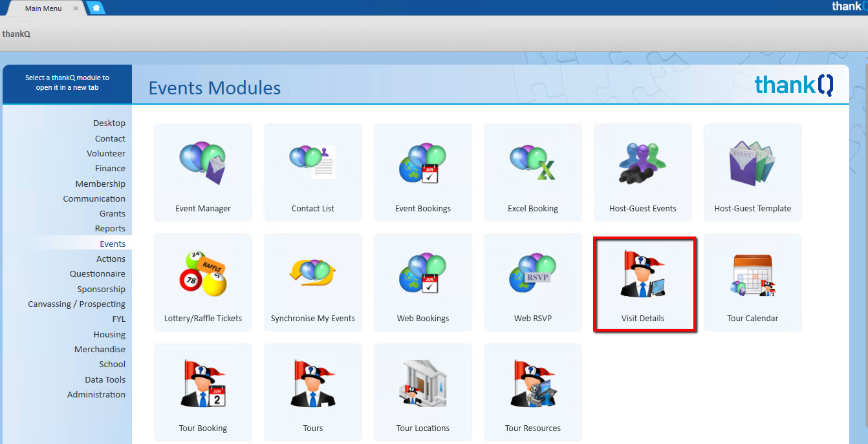The height and width of the screenshot is (444, 868).
Task: Open the Excel Booking module
Action: [533, 165]
